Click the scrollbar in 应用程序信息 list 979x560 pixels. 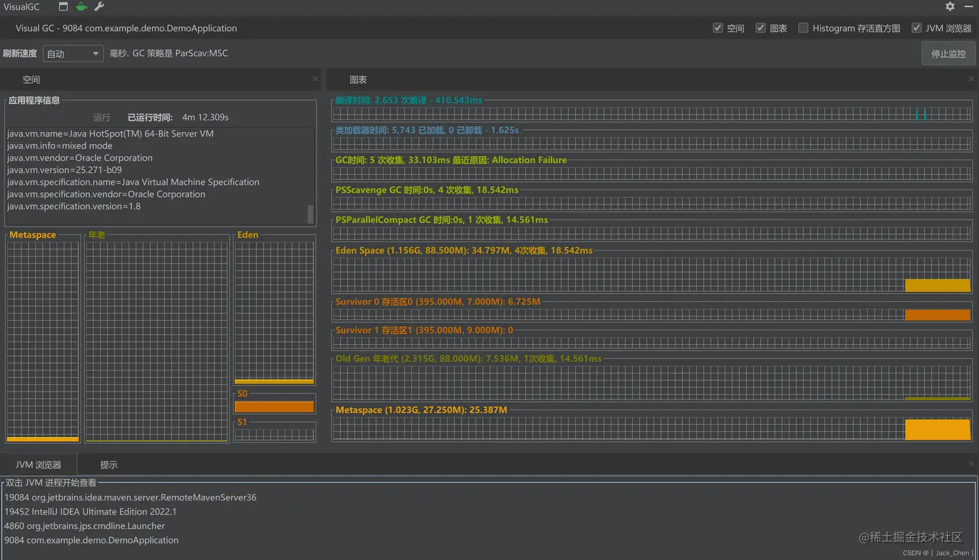coord(310,214)
